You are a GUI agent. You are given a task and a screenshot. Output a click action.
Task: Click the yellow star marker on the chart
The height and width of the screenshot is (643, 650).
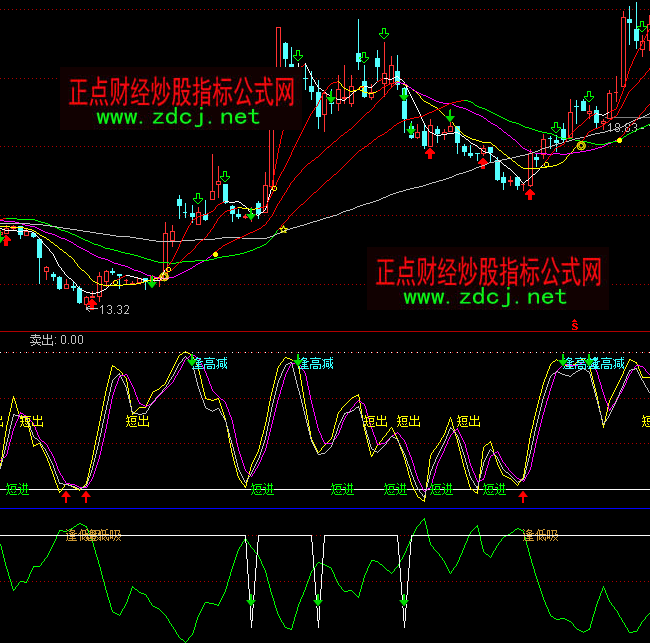(x=283, y=230)
